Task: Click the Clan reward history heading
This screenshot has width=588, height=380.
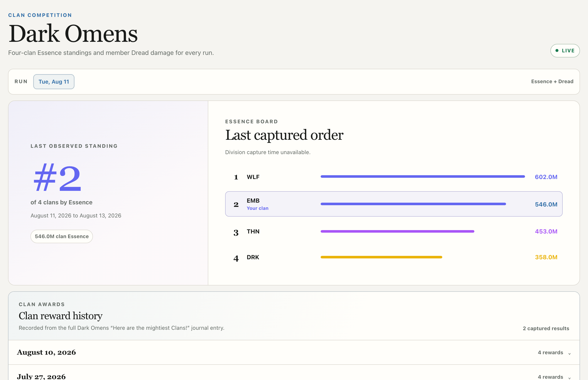Action: pos(60,316)
